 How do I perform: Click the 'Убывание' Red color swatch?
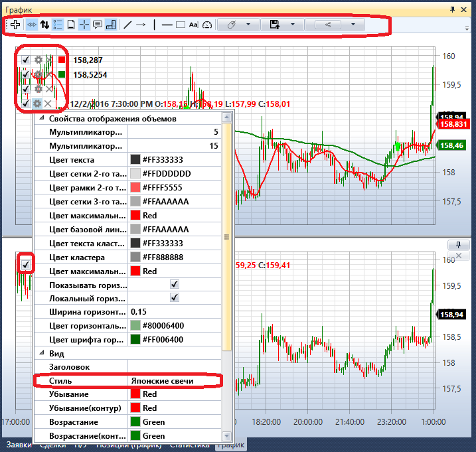(x=135, y=394)
